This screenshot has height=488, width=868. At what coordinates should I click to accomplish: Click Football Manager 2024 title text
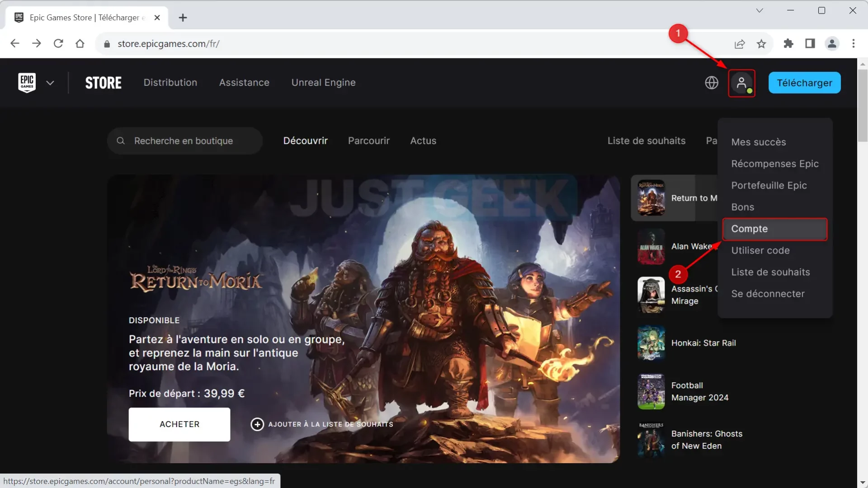pos(700,391)
